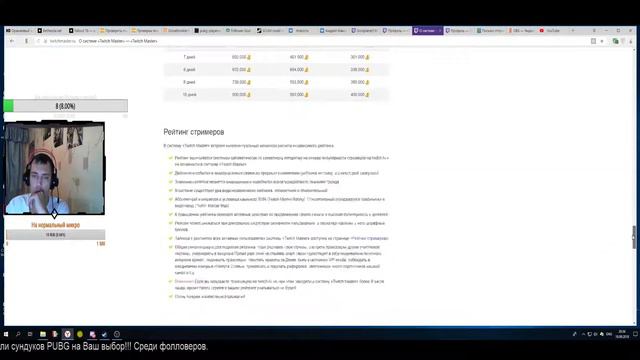Open the downloads arrow in the browser toolbar
This screenshot has width=640, height=360.
[x=631, y=41]
